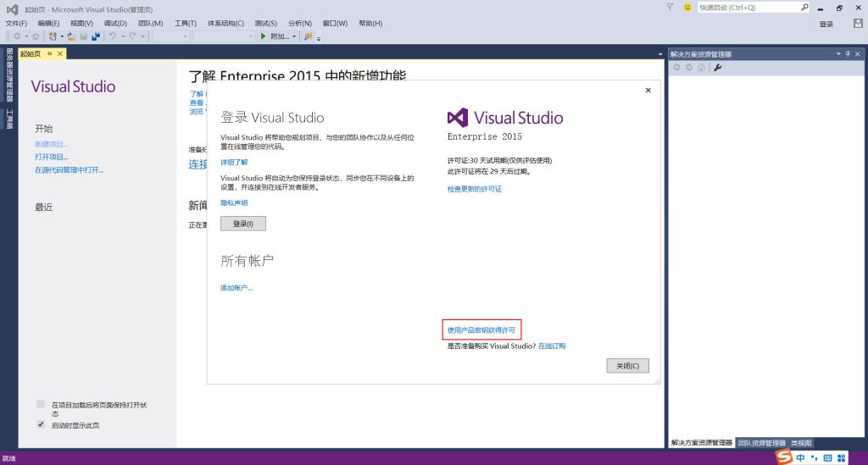Uncheck 启动时显示此页 checkbox

pos(41,424)
